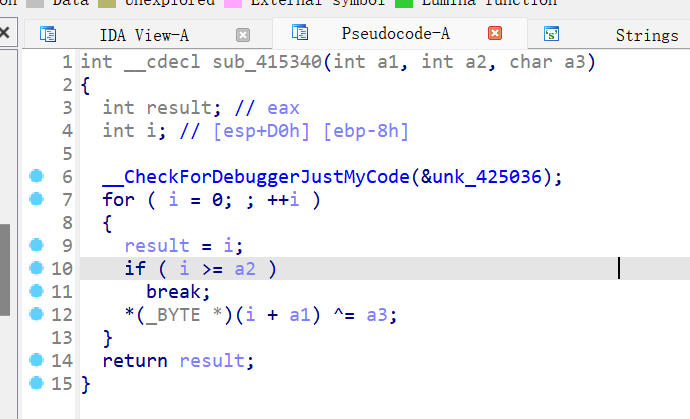The image size is (690, 419).
Task: Click the 'if' keyword on line 10
Action: (135, 269)
